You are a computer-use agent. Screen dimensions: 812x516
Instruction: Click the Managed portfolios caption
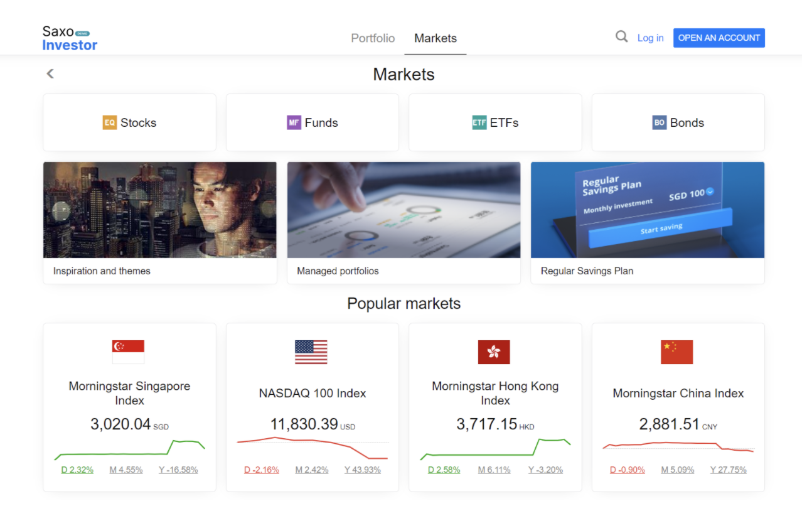(x=338, y=271)
